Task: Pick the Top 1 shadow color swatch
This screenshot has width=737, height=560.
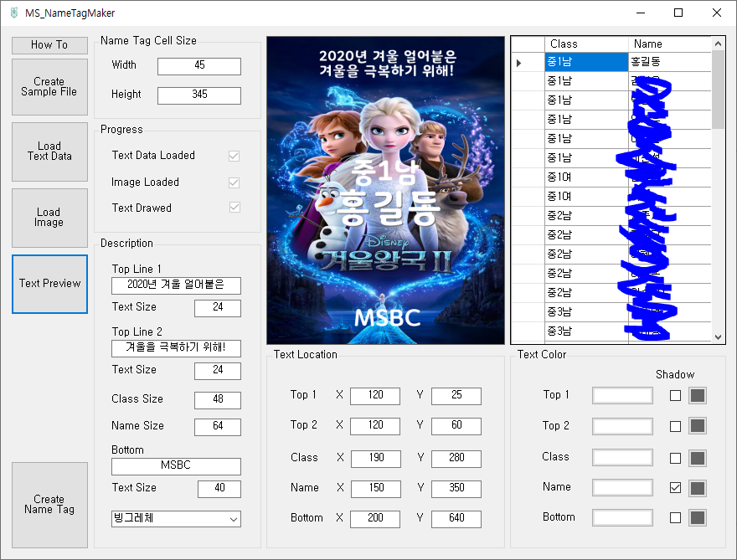Action: click(698, 396)
